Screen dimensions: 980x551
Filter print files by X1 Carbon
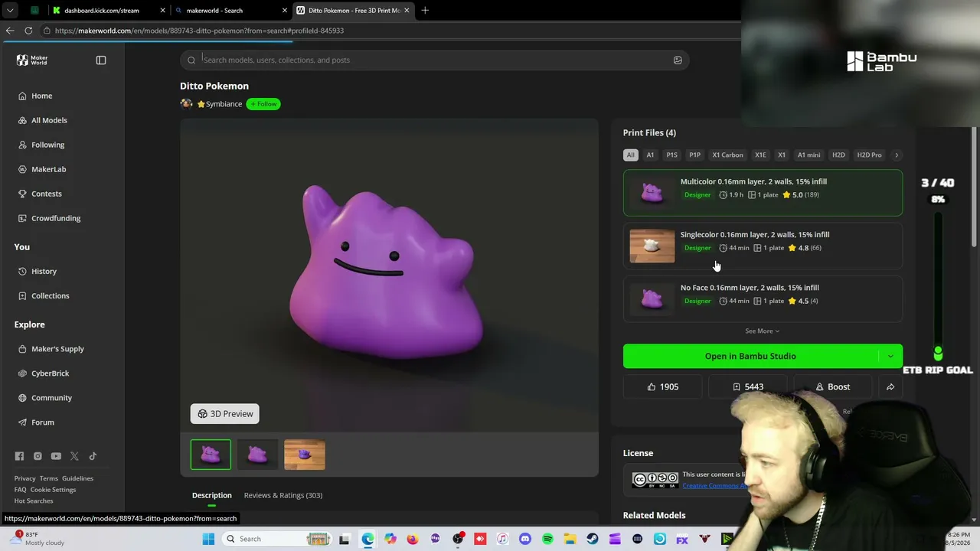tap(727, 155)
